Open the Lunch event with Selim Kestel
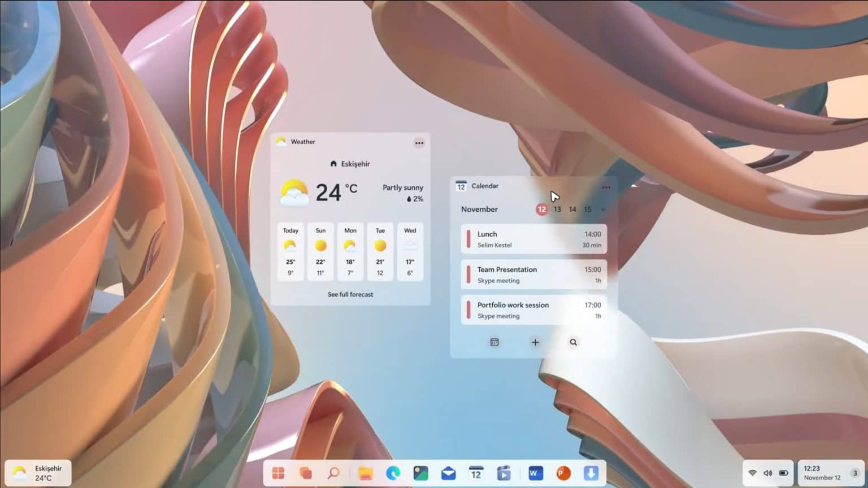The height and width of the screenshot is (488, 868). pyautogui.click(x=533, y=239)
